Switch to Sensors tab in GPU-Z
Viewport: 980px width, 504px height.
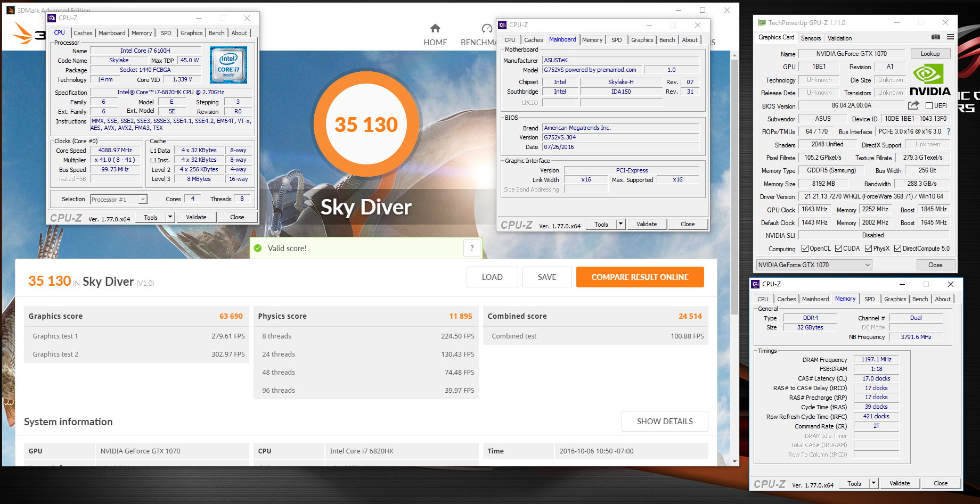811,38
